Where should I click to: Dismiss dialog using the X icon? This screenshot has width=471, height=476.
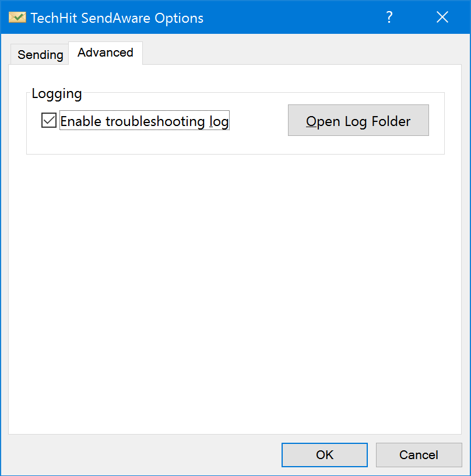pos(442,17)
